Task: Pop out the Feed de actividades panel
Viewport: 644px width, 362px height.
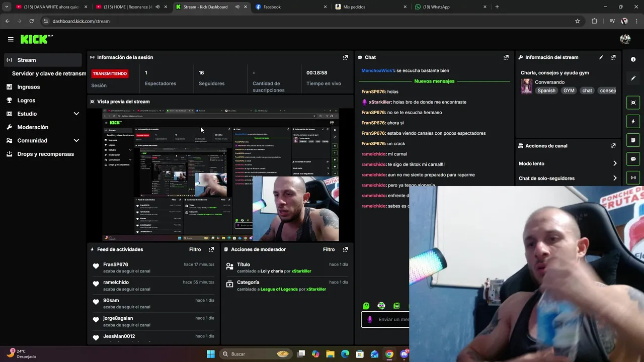Action: coord(211,249)
